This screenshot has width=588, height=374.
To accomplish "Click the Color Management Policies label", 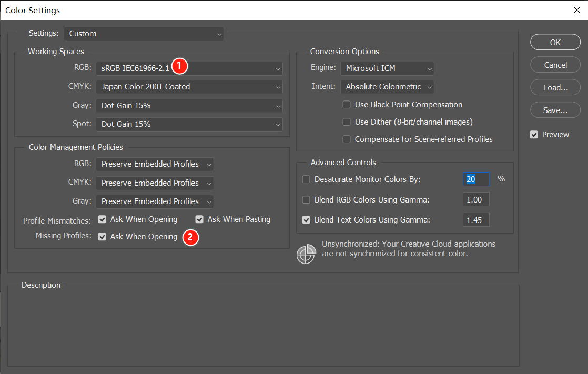I will point(76,147).
